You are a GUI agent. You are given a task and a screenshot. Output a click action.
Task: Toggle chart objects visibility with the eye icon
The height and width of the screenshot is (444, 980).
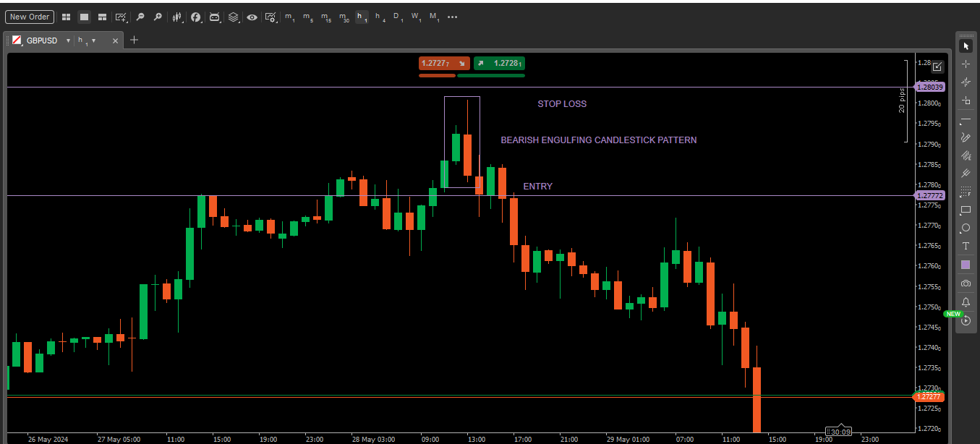pyautogui.click(x=251, y=17)
